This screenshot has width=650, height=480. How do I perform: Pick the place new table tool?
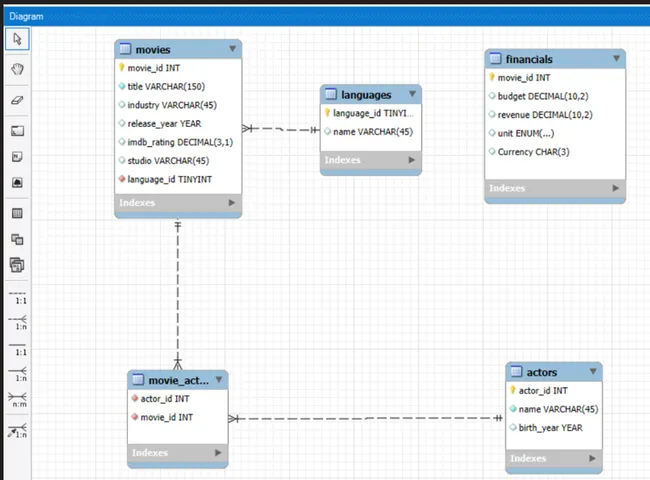point(17,213)
